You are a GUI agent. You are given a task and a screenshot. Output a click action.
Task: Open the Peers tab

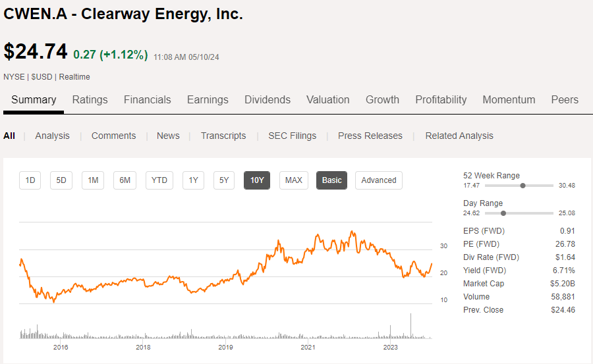(564, 99)
